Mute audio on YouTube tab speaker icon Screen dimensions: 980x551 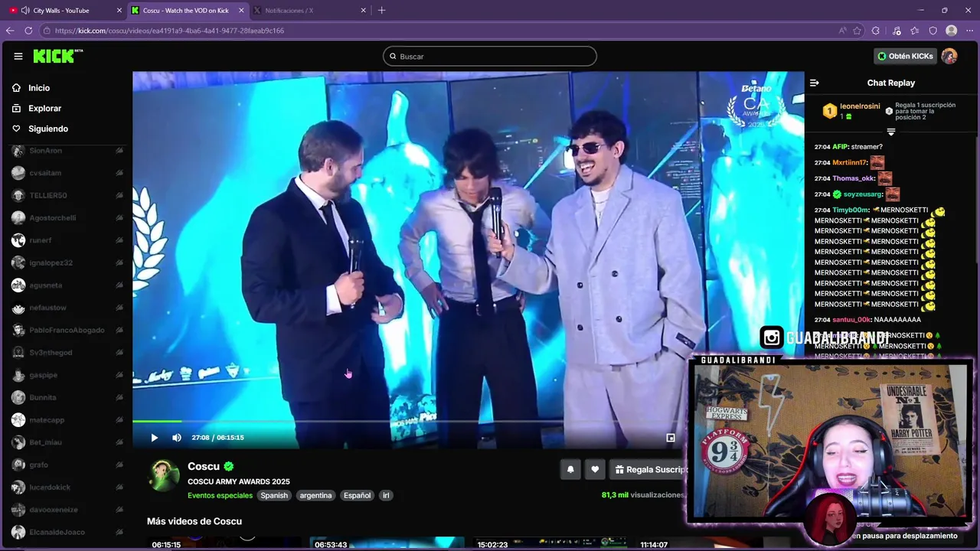point(24,11)
